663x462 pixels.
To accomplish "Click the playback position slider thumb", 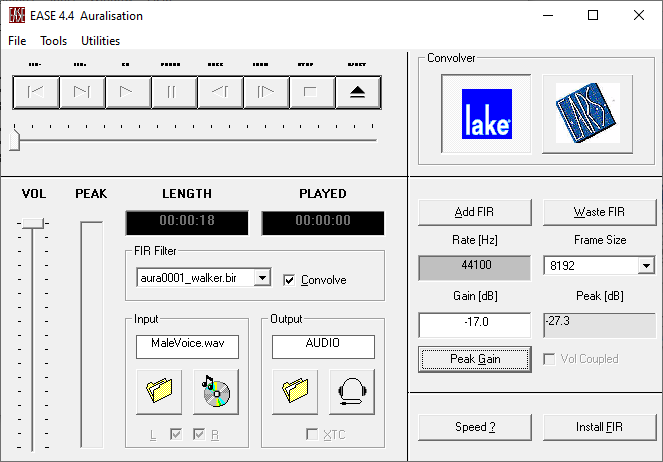I will click(x=15, y=140).
